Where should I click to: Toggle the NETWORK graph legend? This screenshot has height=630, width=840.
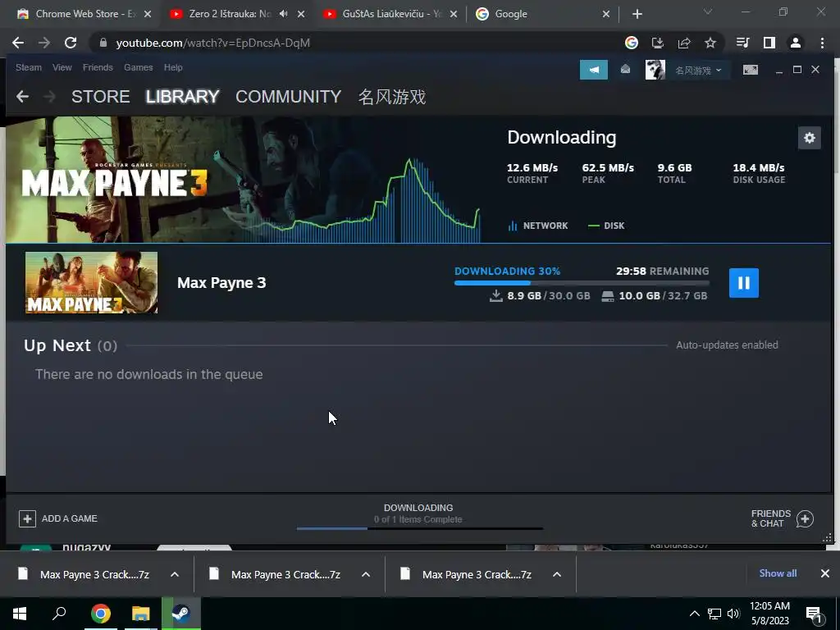click(538, 226)
